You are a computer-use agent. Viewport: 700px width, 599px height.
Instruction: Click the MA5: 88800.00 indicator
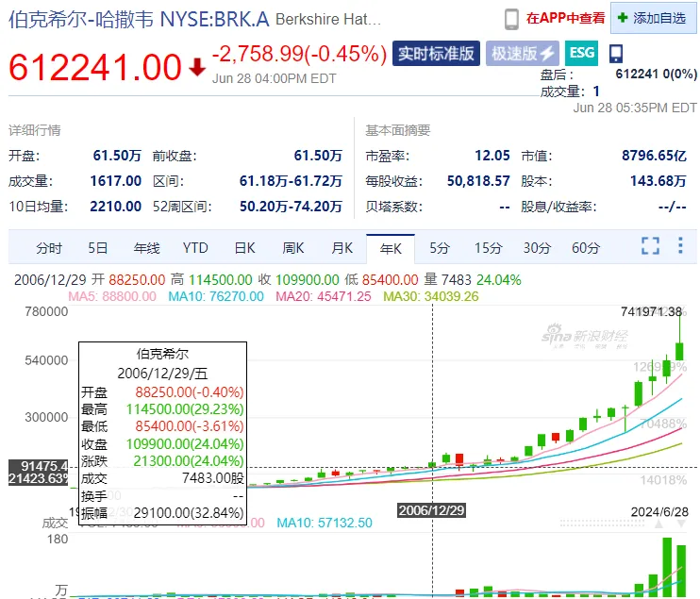pos(112,296)
